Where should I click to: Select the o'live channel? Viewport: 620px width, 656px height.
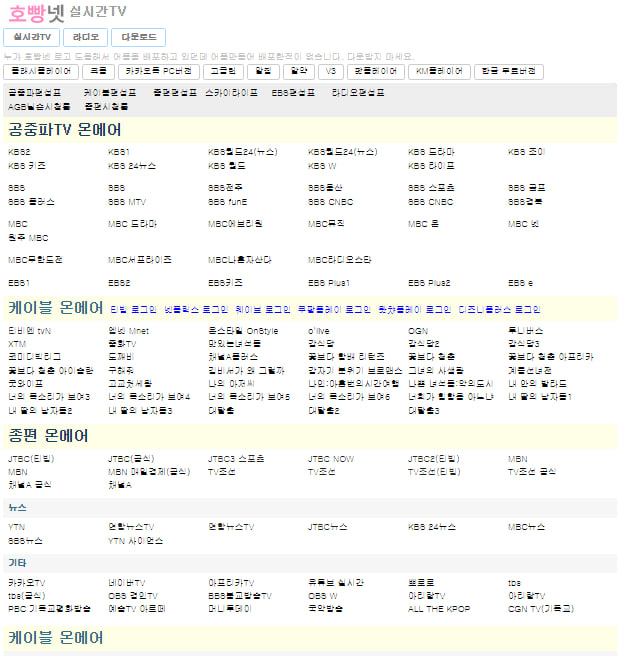318,331
